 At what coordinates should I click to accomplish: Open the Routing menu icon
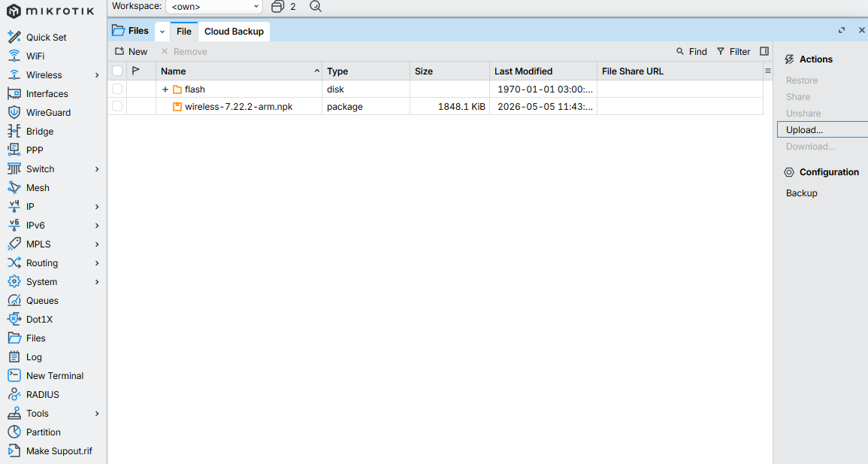(14, 263)
